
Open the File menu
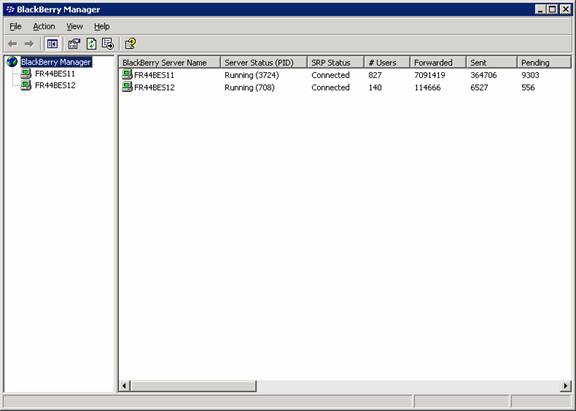coord(15,26)
